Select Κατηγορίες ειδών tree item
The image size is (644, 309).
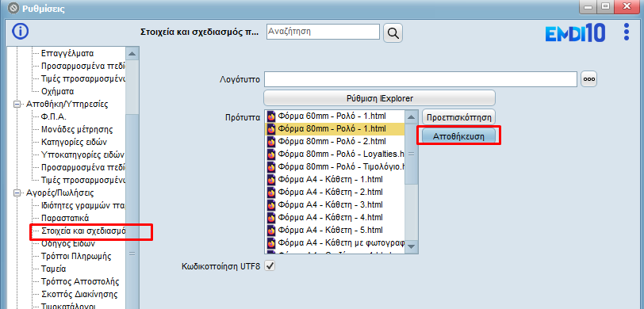[x=75, y=143]
